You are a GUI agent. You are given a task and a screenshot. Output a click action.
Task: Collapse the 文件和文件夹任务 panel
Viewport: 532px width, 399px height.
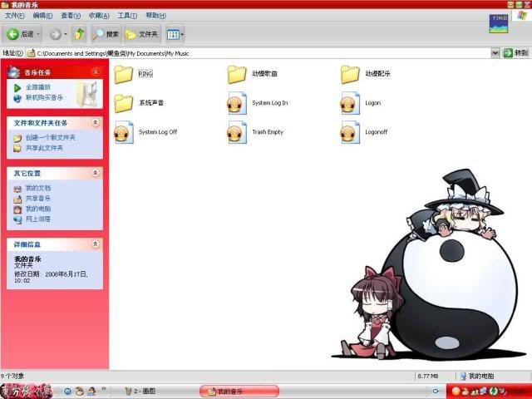point(96,122)
